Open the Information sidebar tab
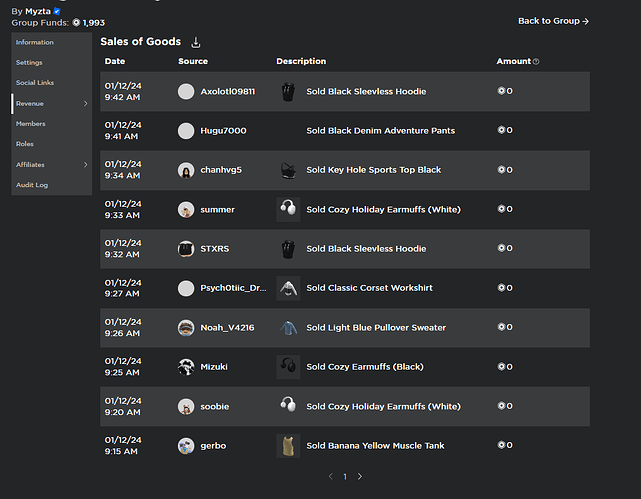641x499 pixels. coord(35,42)
